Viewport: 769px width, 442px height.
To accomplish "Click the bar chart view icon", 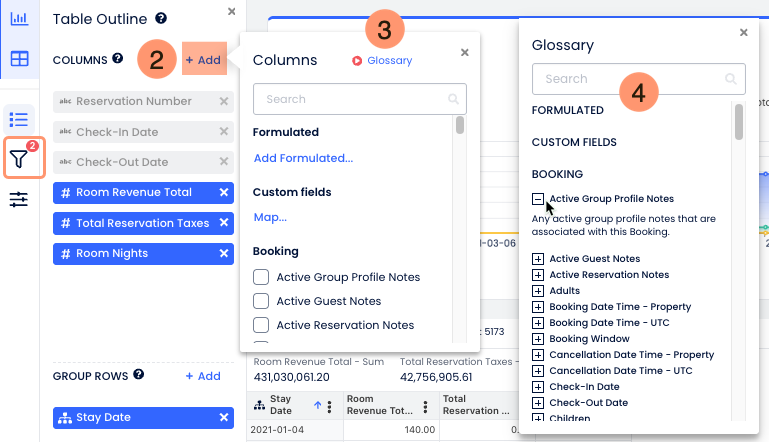I will pos(19,19).
